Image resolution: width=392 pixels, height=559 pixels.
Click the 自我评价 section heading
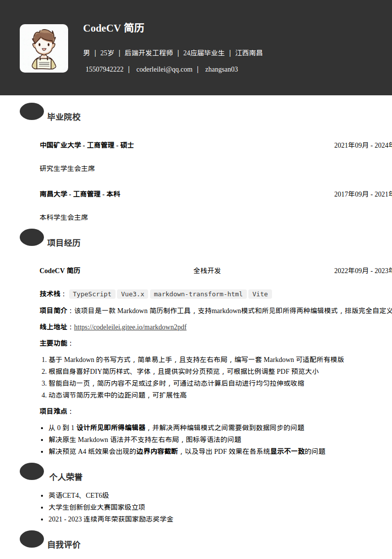(64, 545)
